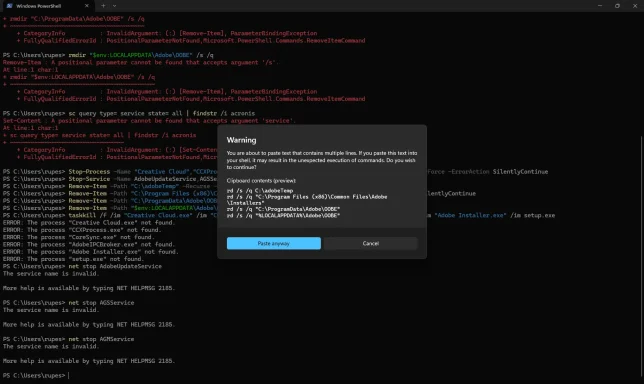Screen dimensions: 644x384
Task: Click the last empty PS prompt line
Action: pos(36,375)
